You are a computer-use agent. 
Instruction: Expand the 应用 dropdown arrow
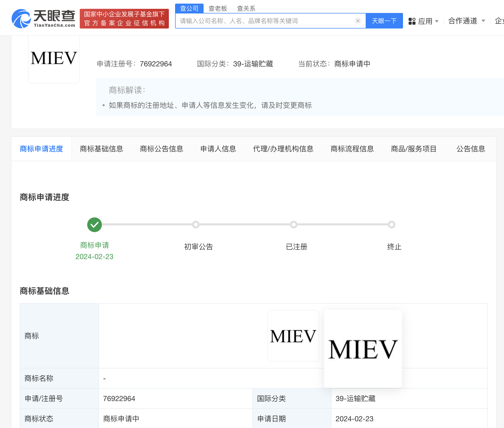(x=437, y=21)
